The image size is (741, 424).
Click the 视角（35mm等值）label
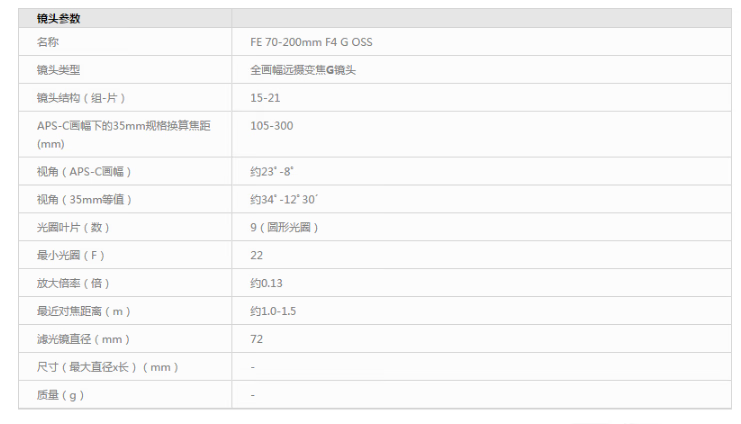point(84,199)
